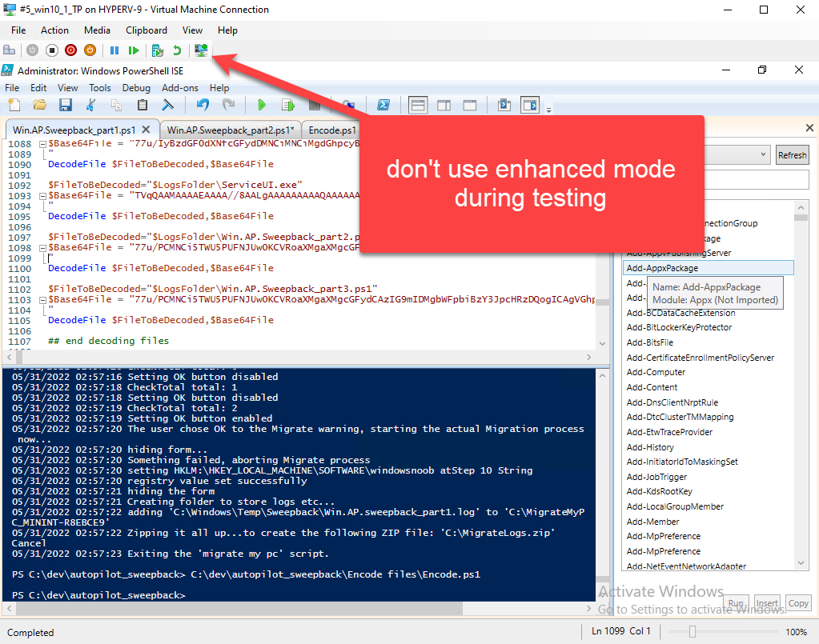Open the ISE Debug menu
819x644 pixels.
pos(136,88)
